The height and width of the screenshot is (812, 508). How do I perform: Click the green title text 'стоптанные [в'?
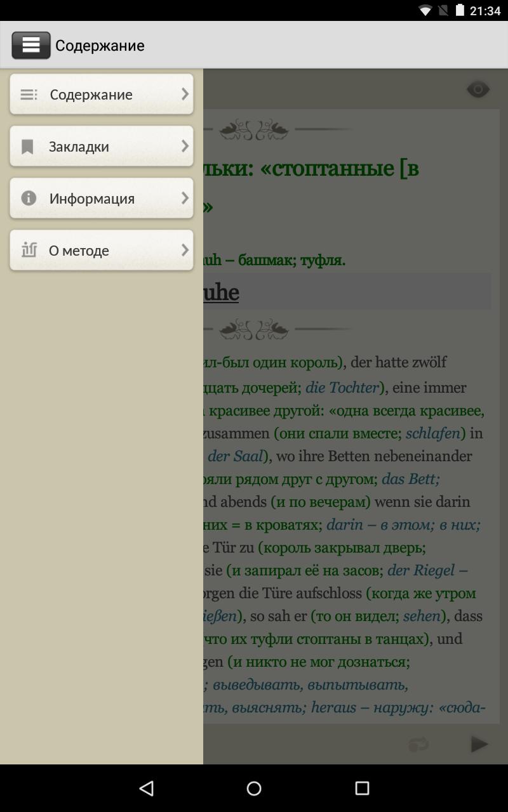point(340,169)
